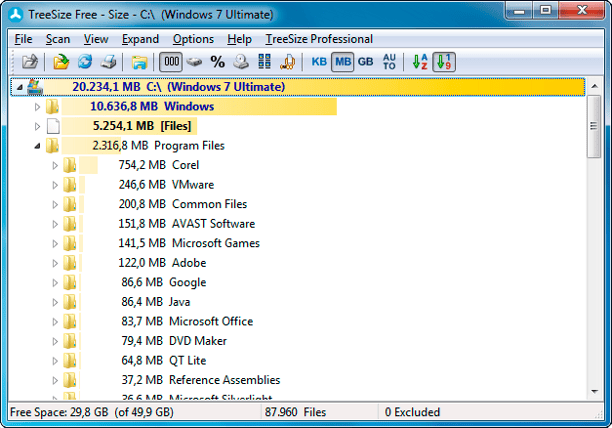
Task: Expand the DVD Maker folder
Action: (x=55, y=341)
